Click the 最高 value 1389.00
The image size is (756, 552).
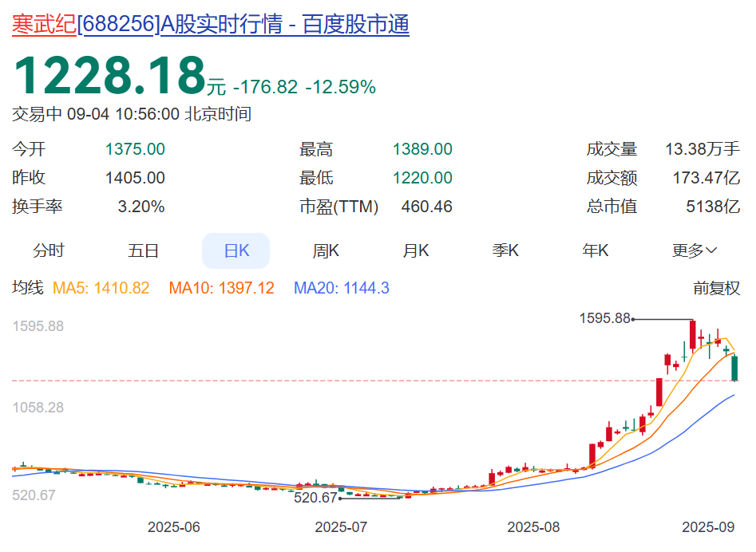(x=422, y=149)
